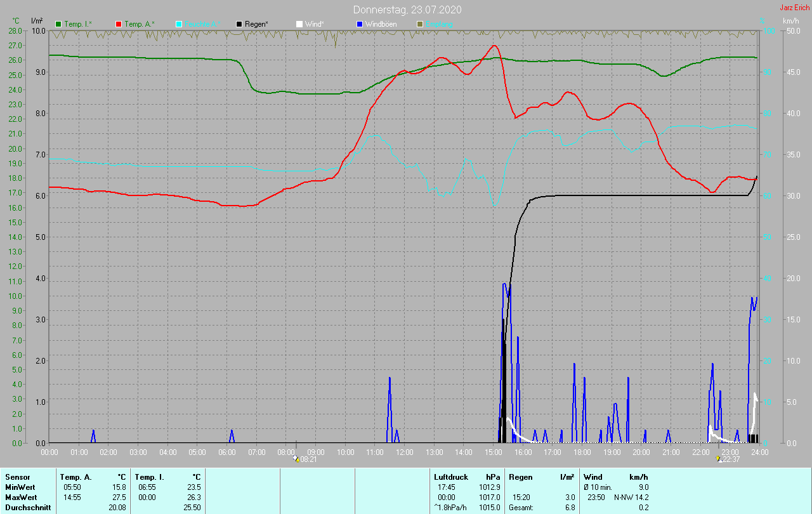The width and height of the screenshot is (812, 514).
Task: Select the 'Temp. A.*' legend label
Action: (x=139, y=24)
